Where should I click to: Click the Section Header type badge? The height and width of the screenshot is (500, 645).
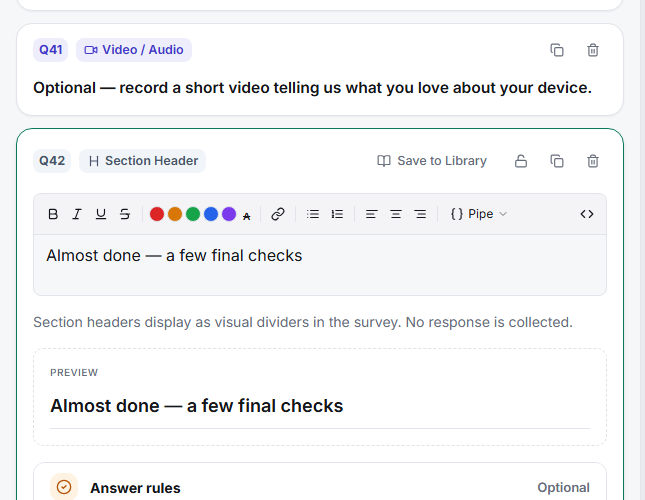click(142, 161)
